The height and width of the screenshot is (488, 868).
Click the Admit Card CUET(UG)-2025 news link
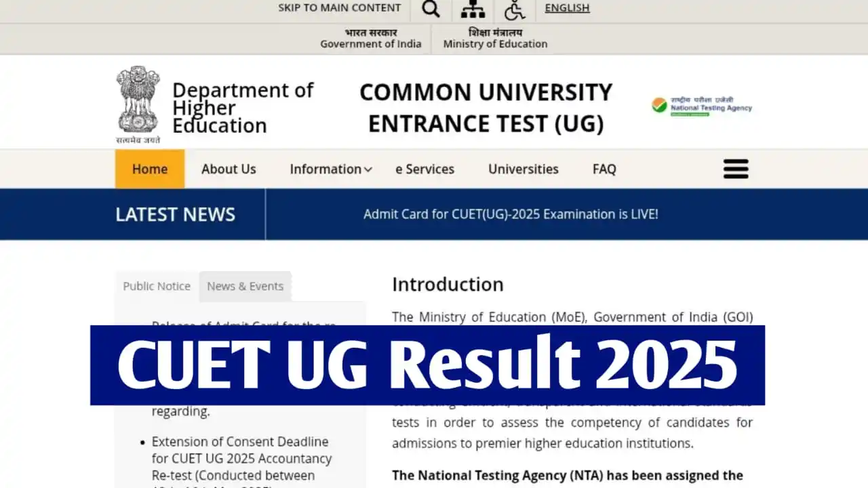point(511,214)
